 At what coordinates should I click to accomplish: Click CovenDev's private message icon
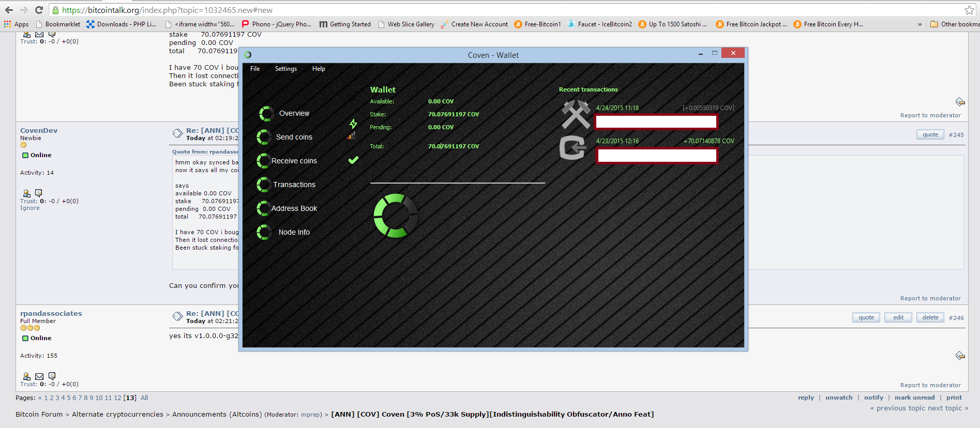coord(38,193)
